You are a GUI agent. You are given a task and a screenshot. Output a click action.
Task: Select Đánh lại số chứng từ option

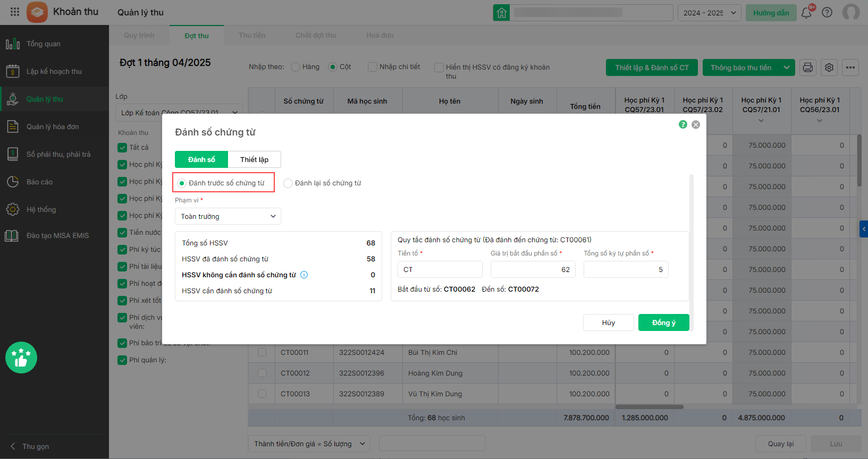288,183
